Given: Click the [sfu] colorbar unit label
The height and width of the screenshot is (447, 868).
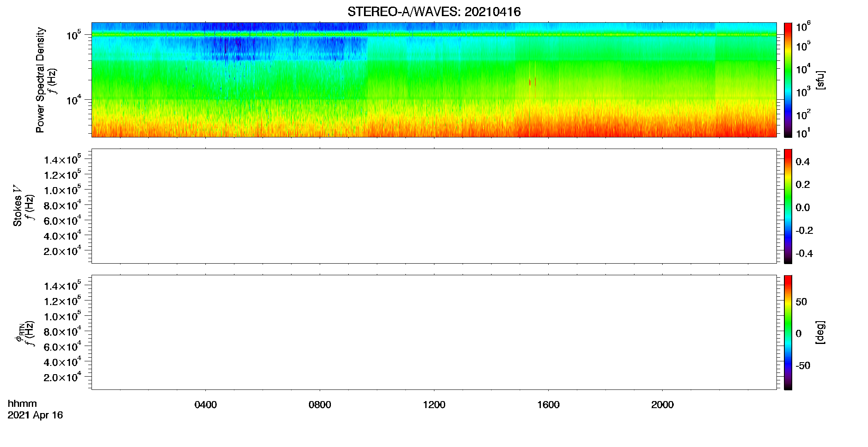Looking at the screenshot, I should pos(820,80).
